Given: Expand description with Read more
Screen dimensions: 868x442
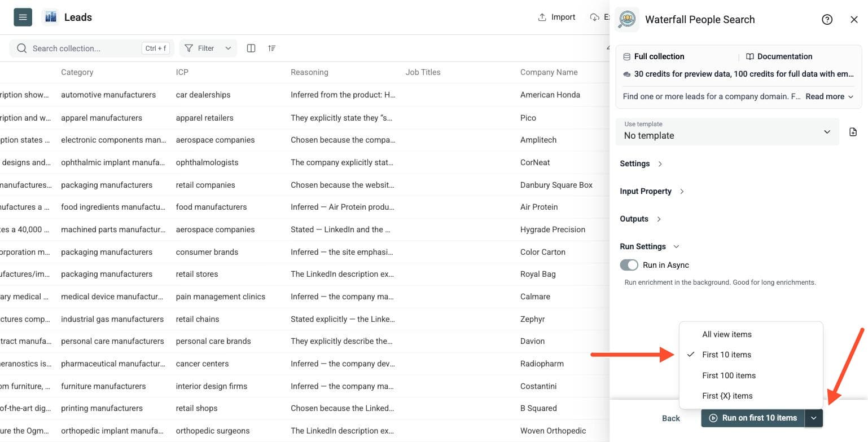Looking at the screenshot, I should (x=829, y=96).
